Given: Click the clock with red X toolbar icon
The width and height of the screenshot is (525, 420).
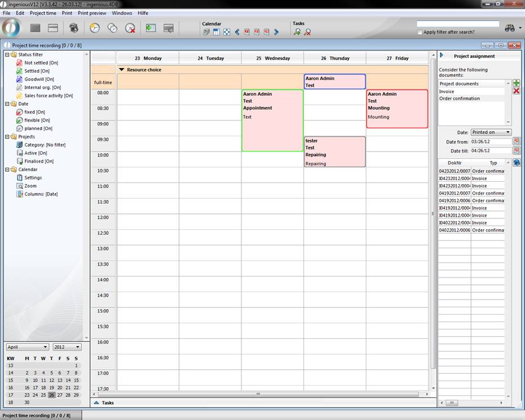Looking at the screenshot, I should (130, 28).
